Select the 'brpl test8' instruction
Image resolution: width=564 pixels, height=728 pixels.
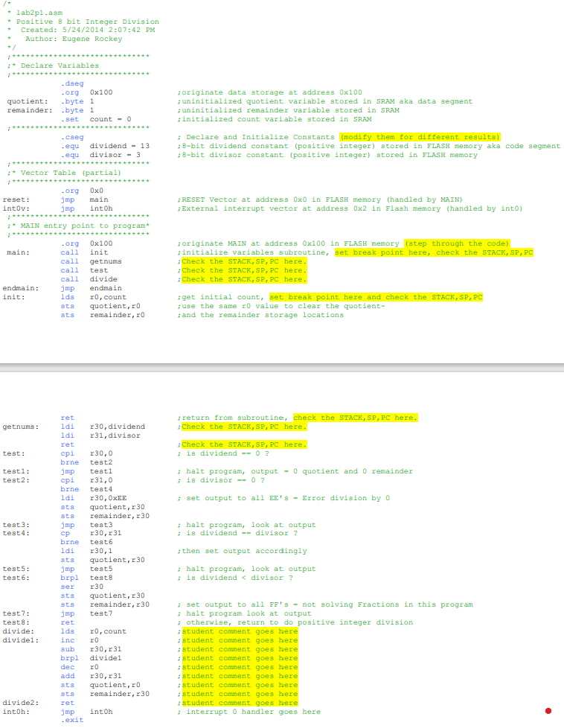[x=86, y=578]
